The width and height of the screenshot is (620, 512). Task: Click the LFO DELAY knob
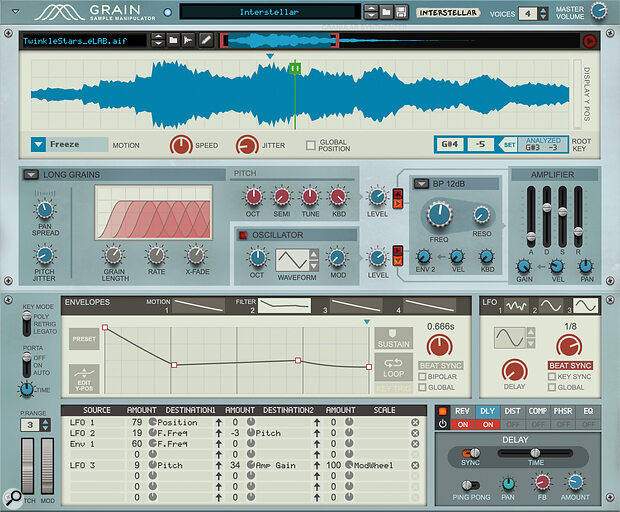(x=514, y=371)
